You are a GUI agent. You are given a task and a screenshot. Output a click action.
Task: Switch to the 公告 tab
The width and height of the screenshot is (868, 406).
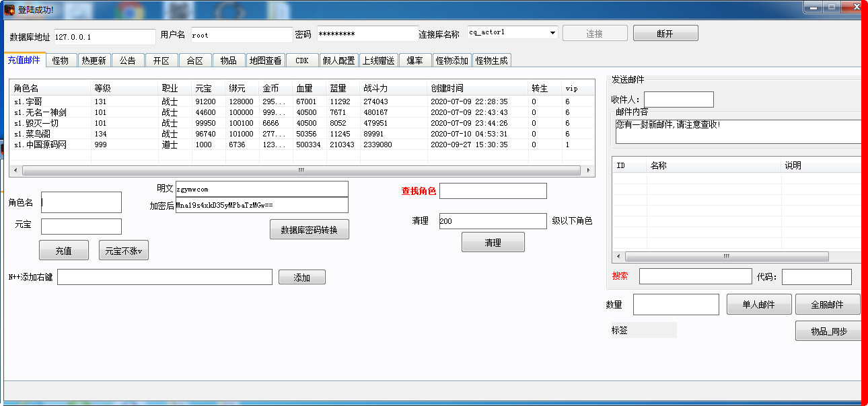click(x=128, y=60)
